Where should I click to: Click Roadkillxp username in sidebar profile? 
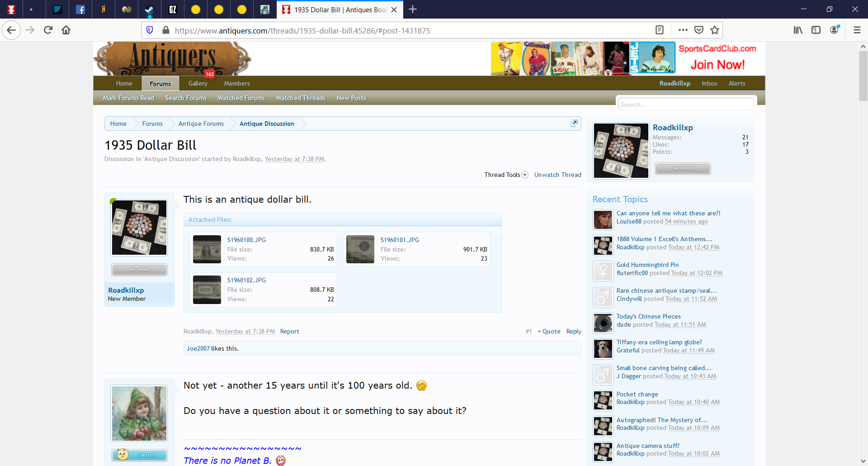tap(673, 128)
